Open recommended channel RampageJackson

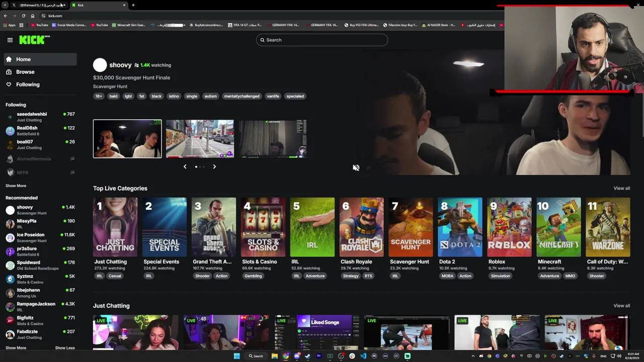40,307
